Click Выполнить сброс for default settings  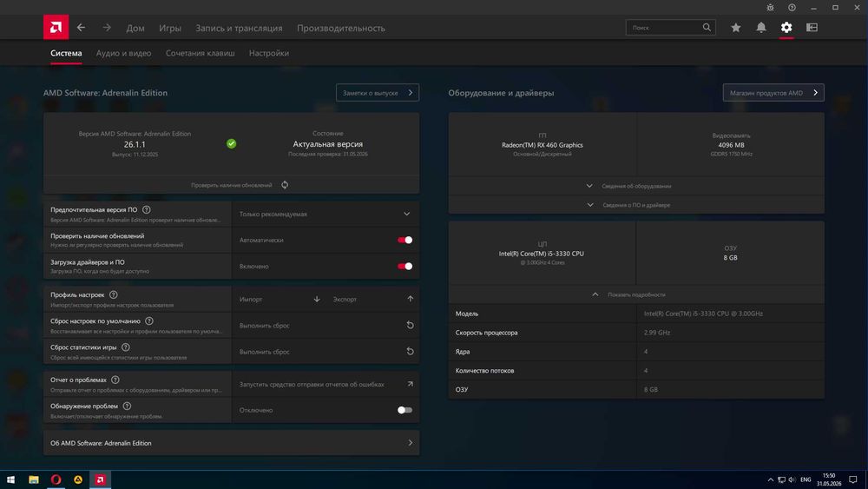pyautogui.click(x=264, y=326)
